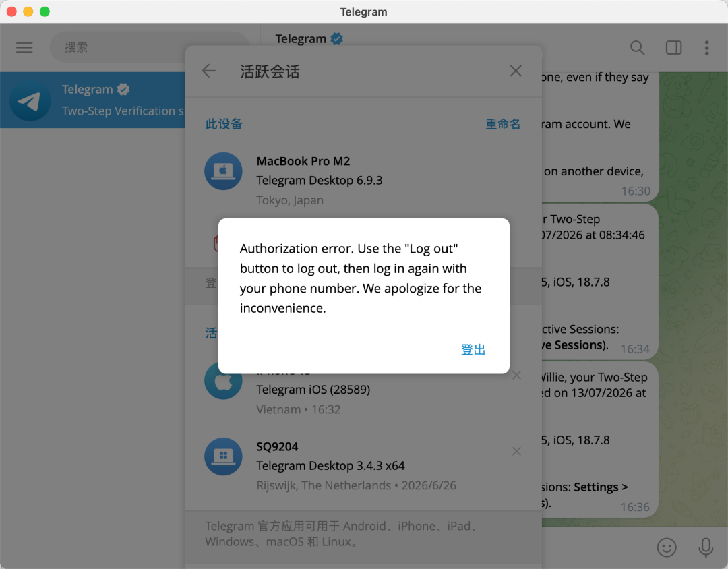728x569 pixels.
Task: Click the 16:34 message timestamp
Action: point(635,349)
